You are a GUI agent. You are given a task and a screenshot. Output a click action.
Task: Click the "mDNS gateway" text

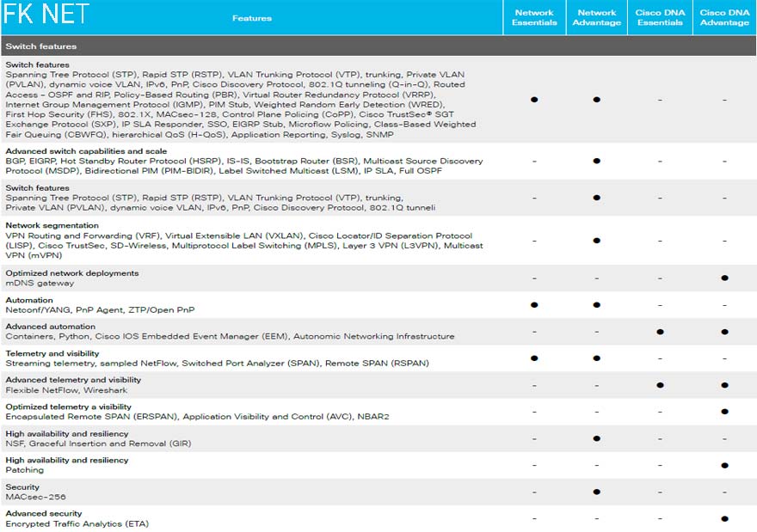pos(40,283)
